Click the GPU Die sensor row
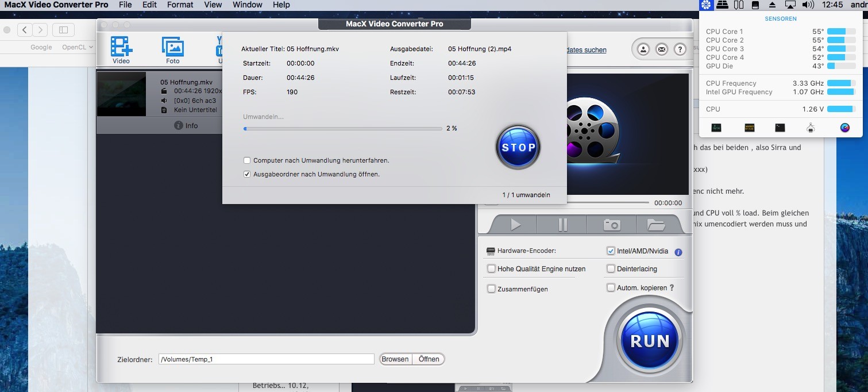 point(781,66)
